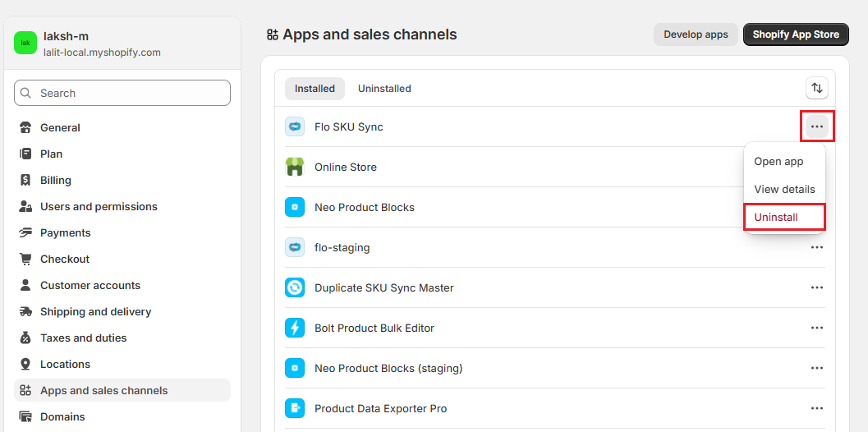Click the Duplicate SKU Sync Master name
The height and width of the screenshot is (432, 868).
click(x=384, y=288)
